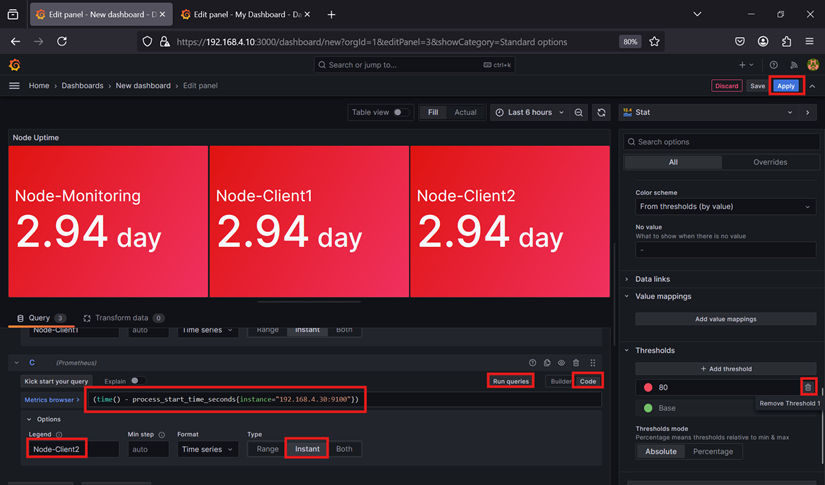
Task: Switch to the My Dashboard browser tab
Action: (x=245, y=15)
